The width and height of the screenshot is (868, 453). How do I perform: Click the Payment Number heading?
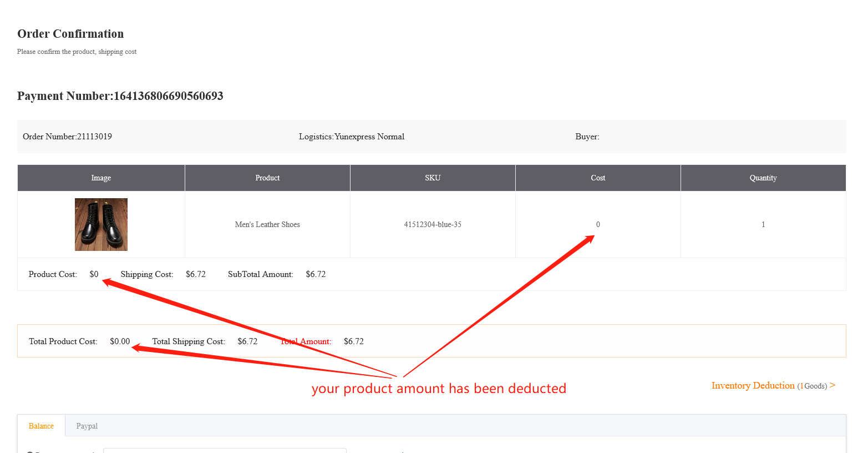coord(120,96)
